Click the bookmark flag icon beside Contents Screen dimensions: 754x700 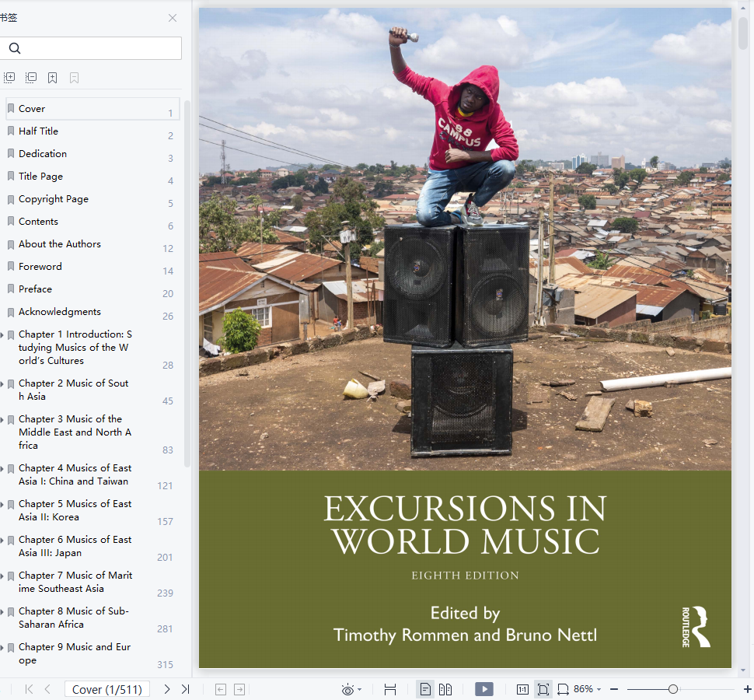pyautogui.click(x=11, y=222)
